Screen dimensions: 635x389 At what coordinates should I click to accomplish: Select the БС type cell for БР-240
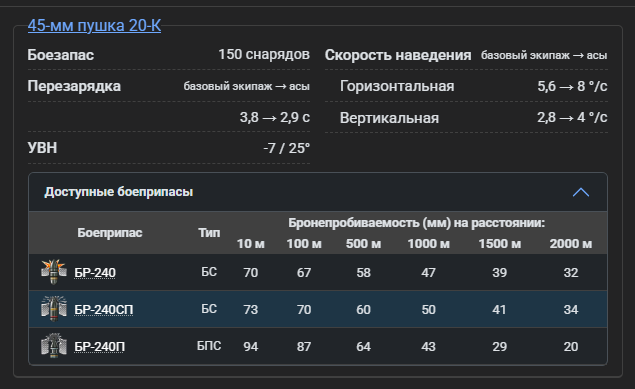(209, 272)
